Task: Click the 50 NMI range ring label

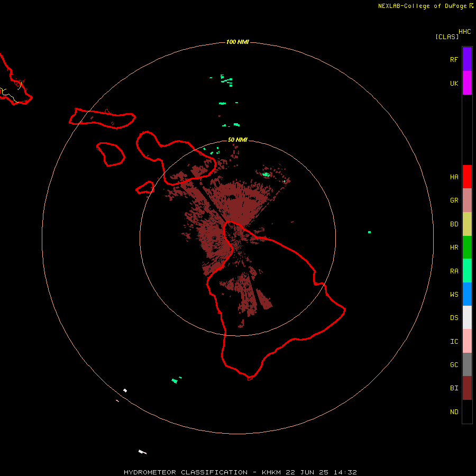Action: click(237, 140)
